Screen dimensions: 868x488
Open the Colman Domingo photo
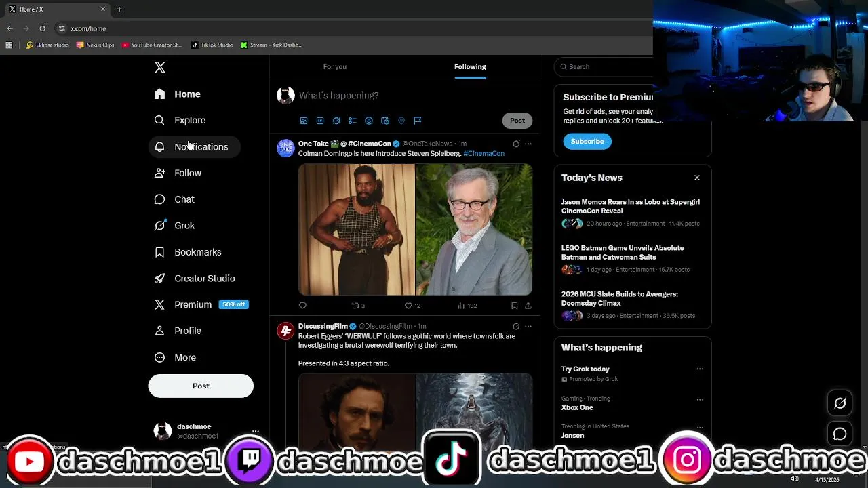click(x=357, y=230)
